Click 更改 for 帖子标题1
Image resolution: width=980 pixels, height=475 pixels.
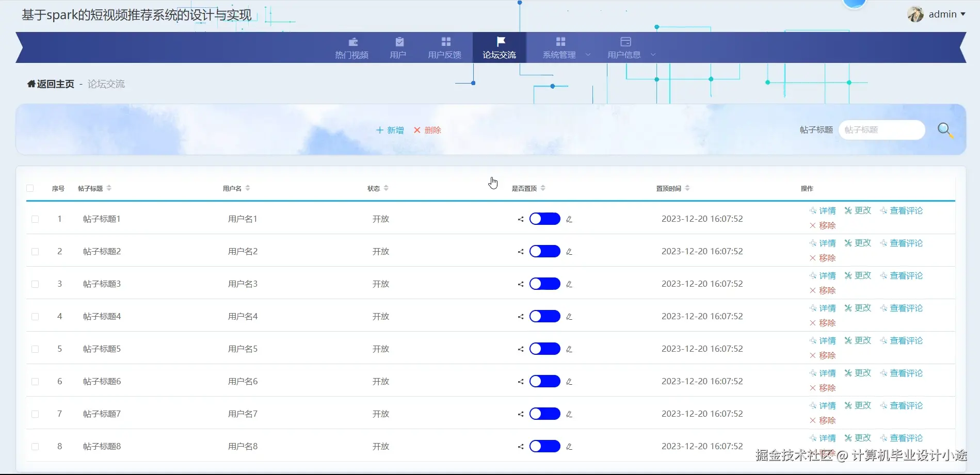coord(858,210)
